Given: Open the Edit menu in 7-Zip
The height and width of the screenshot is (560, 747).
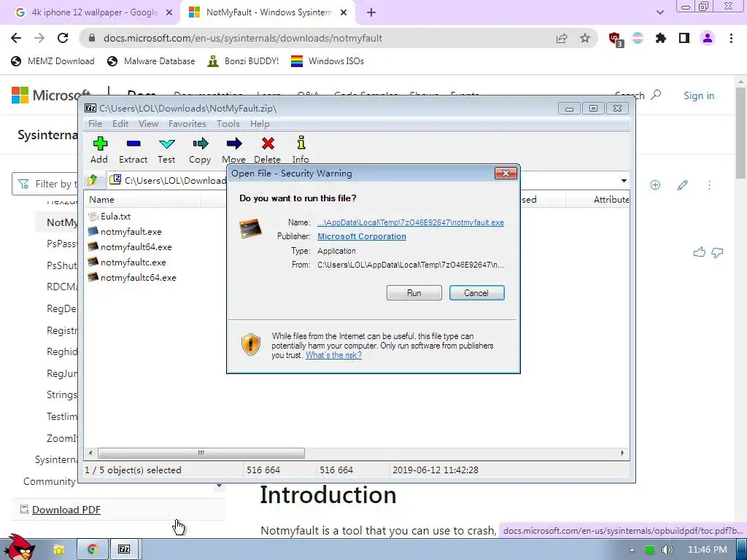Looking at the screenshot, I should pyautogui.click(x=120, y=124).
